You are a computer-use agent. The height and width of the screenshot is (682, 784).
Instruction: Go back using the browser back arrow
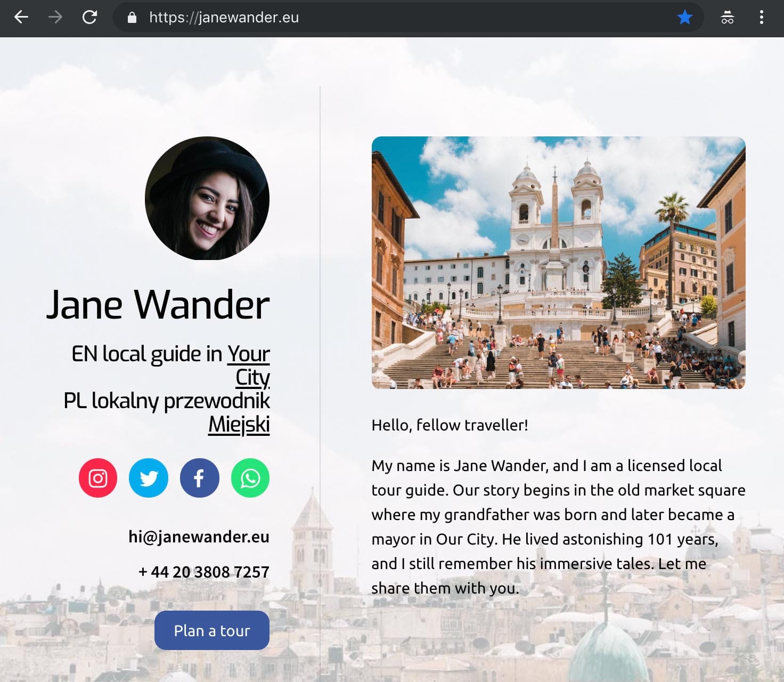21,18
